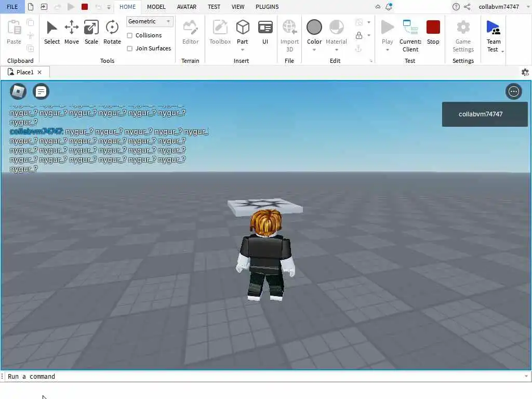Open Game Settings
This screenshot has width=532, height=399.
click(463, 36)
